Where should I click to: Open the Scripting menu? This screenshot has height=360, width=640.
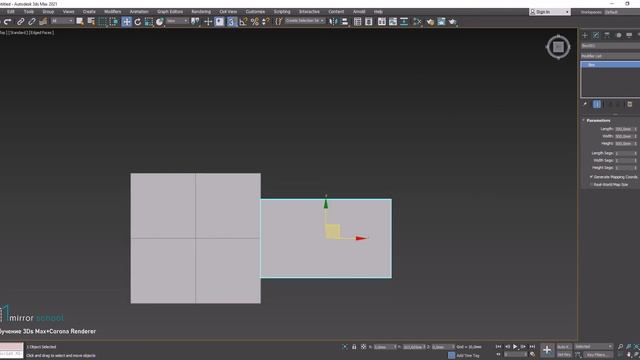click(x=282, y=12)
